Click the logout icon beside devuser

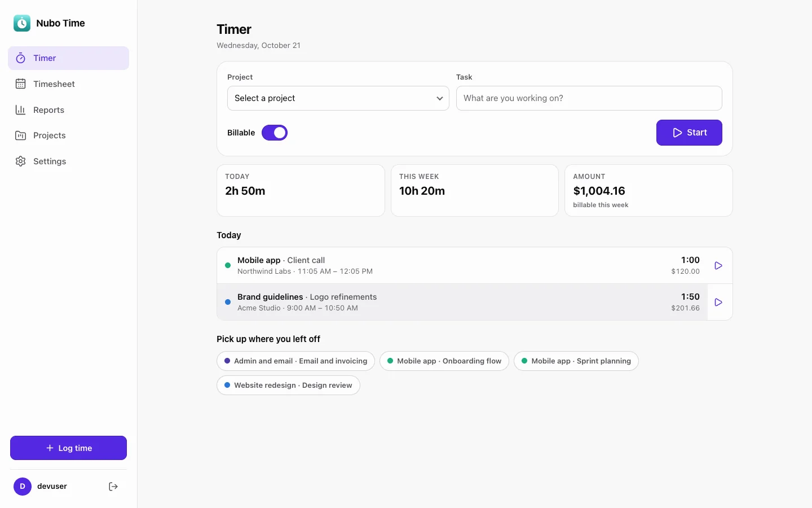(x=113, y=487)
